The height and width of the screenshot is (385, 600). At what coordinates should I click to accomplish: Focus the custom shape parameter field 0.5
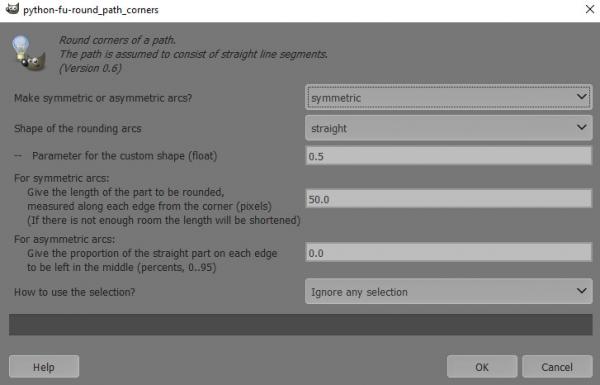[x=448, y=156]
